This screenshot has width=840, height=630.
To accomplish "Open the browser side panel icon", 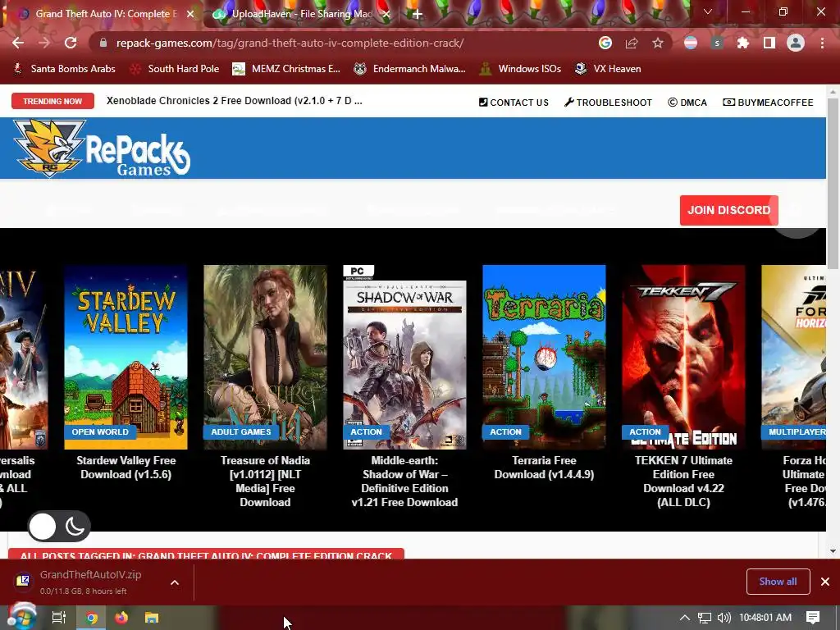I will (769, 43).
